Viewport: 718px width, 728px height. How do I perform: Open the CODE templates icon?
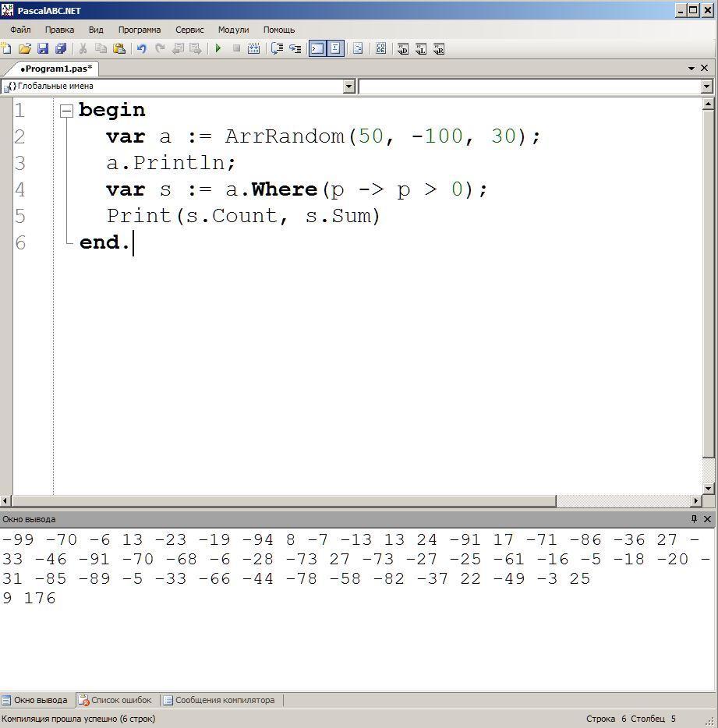click(x=380, y=48)
